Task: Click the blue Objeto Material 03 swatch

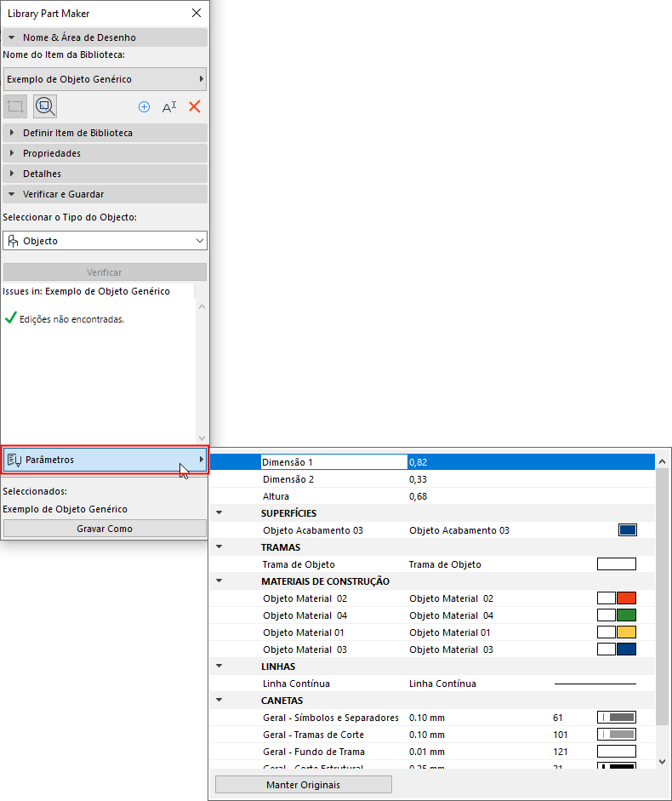Action: tap(626, 649)
